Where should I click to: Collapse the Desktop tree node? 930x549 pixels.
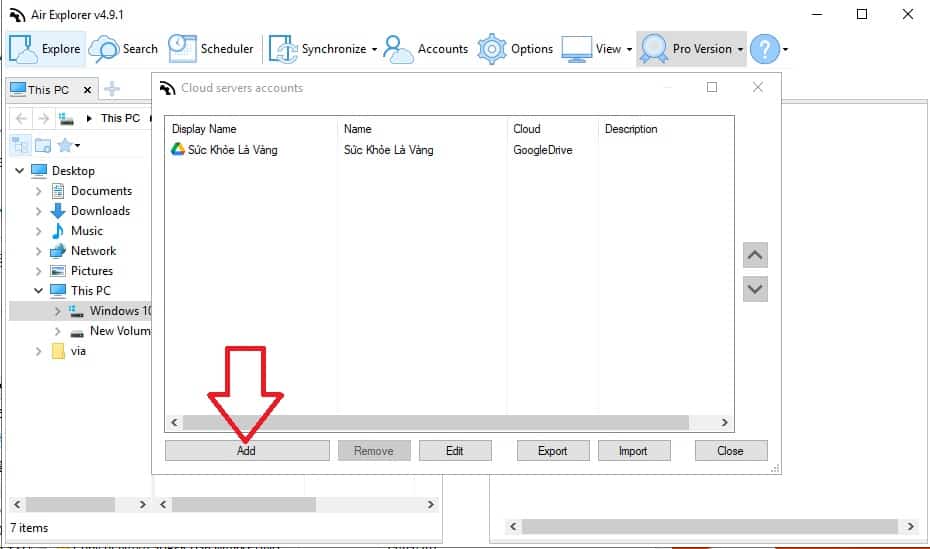pyautogui.click(x=20, y=171)
